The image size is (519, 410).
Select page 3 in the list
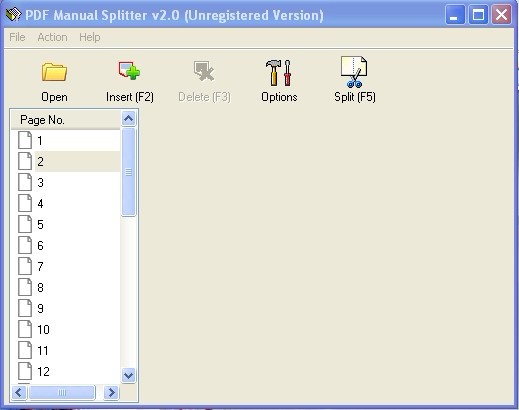point(68,182)
